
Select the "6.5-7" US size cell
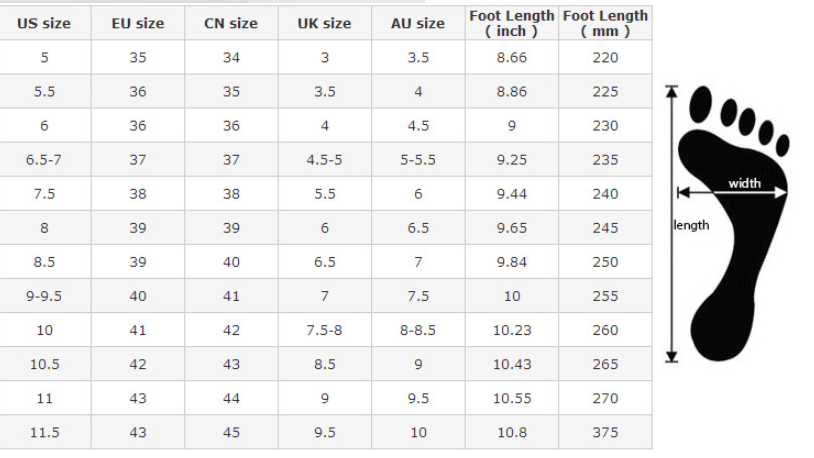pos(44,160)
